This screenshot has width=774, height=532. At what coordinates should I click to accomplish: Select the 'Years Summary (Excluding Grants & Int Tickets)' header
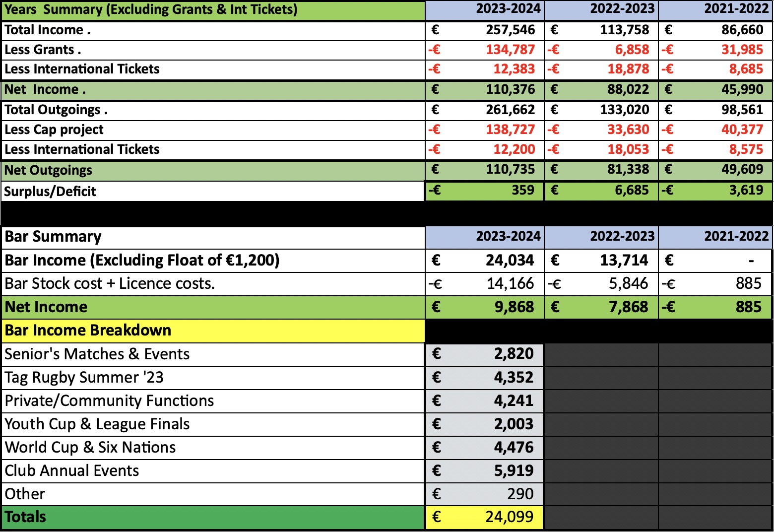[x=151, y=9]
